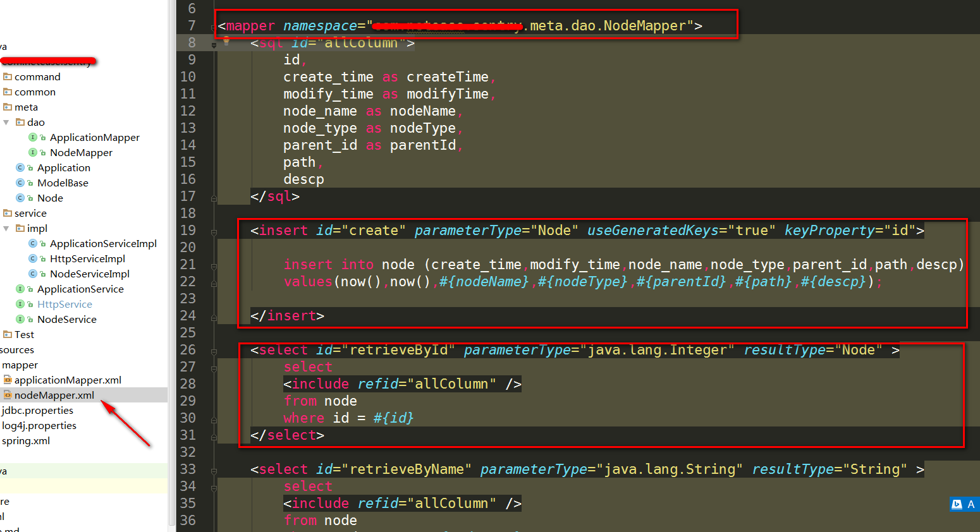Click the XML icon for applicationMapper.xml
This screenshot has height=532, width=980.
8,380
